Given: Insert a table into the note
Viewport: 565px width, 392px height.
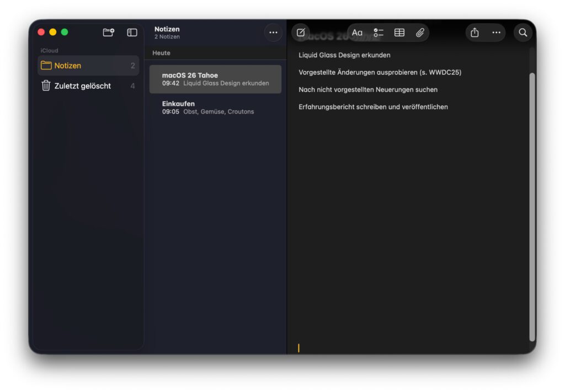Looking at the screenshot, I should click(399, 33).
